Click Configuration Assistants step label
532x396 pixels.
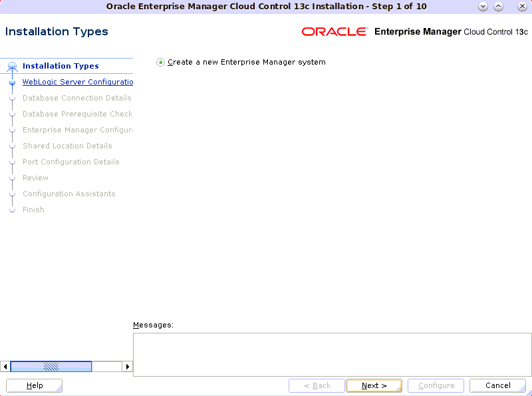click(x=69, y=194)
